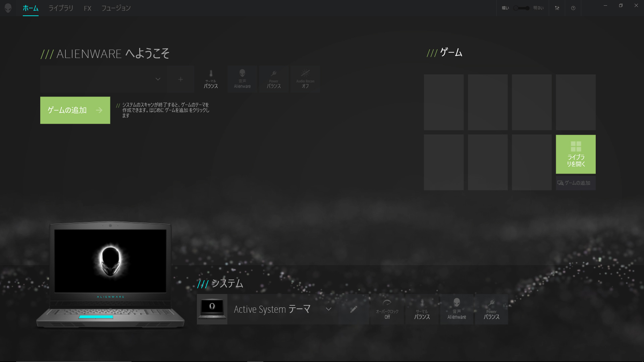Switch to the ライブラリ tab
Viewport: 644px width, 362px height.
tap(61, 8)
